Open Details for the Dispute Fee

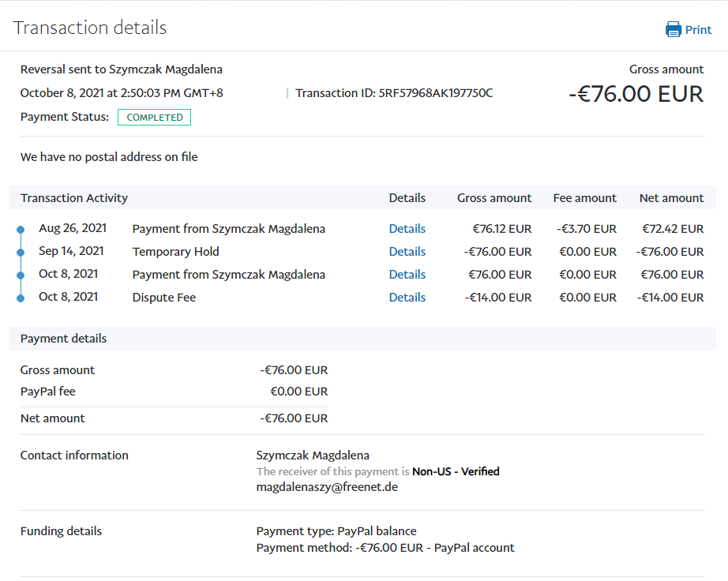[407, 298]
